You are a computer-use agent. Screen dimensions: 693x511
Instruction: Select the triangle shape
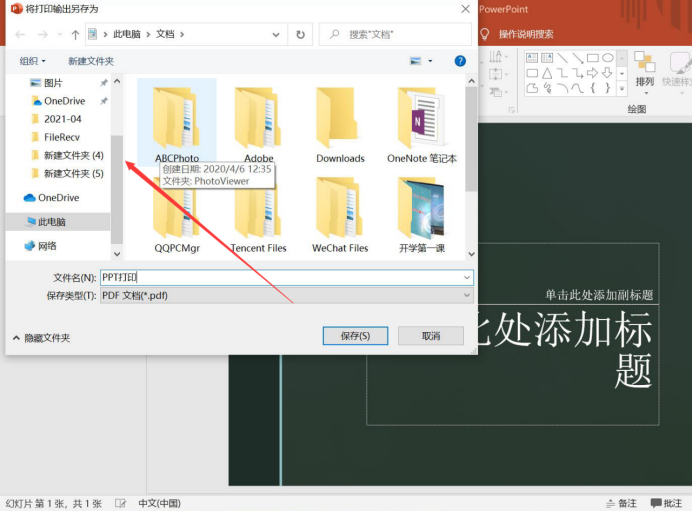(547, 73)
